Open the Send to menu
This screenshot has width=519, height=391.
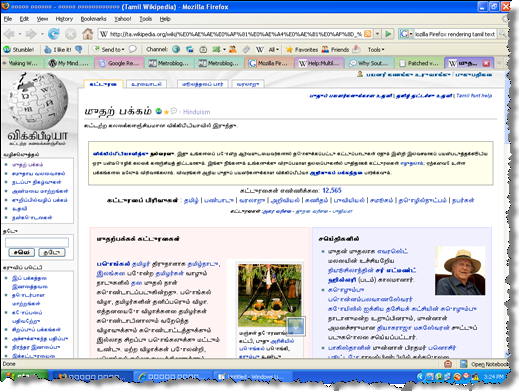coord(109,50)
